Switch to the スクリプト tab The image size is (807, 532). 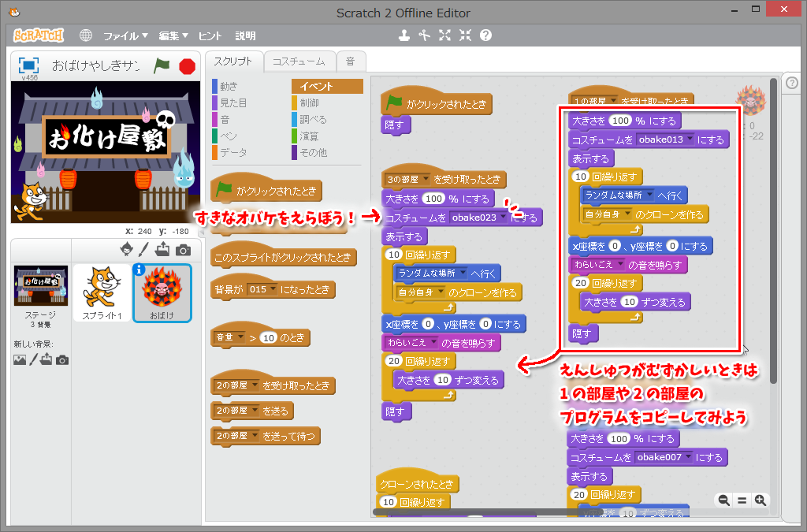point(233,61)
